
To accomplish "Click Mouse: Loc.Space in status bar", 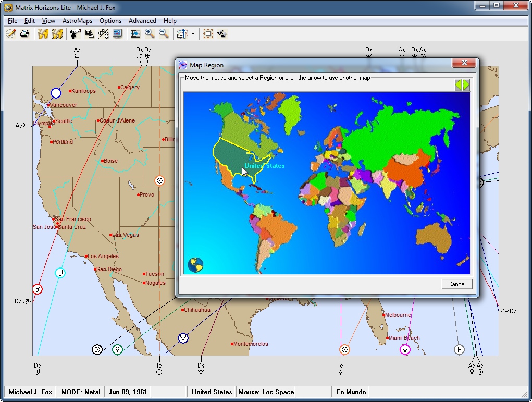I will pos(266,392).
